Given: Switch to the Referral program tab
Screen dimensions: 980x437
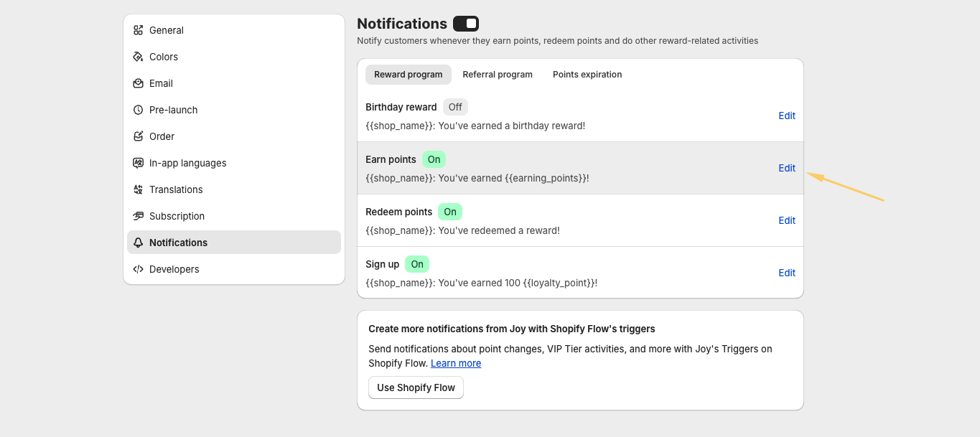Looking at the screenshot, I should pos(498,75).
